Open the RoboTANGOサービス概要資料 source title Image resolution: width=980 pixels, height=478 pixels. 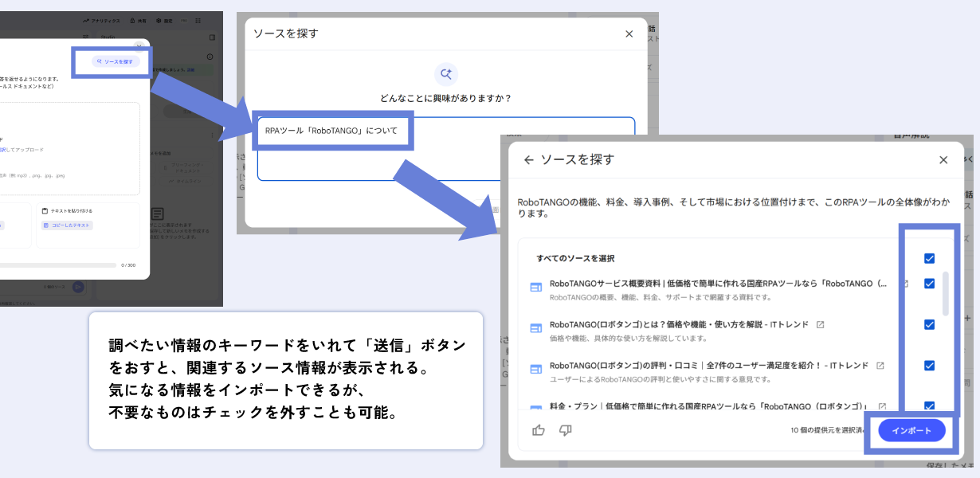[x=718, y=284]
